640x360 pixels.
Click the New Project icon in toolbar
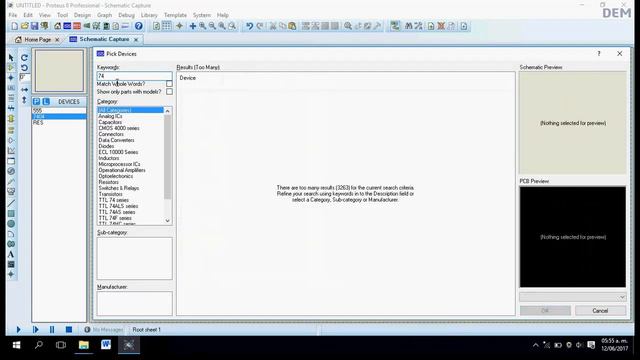(15, 26)
